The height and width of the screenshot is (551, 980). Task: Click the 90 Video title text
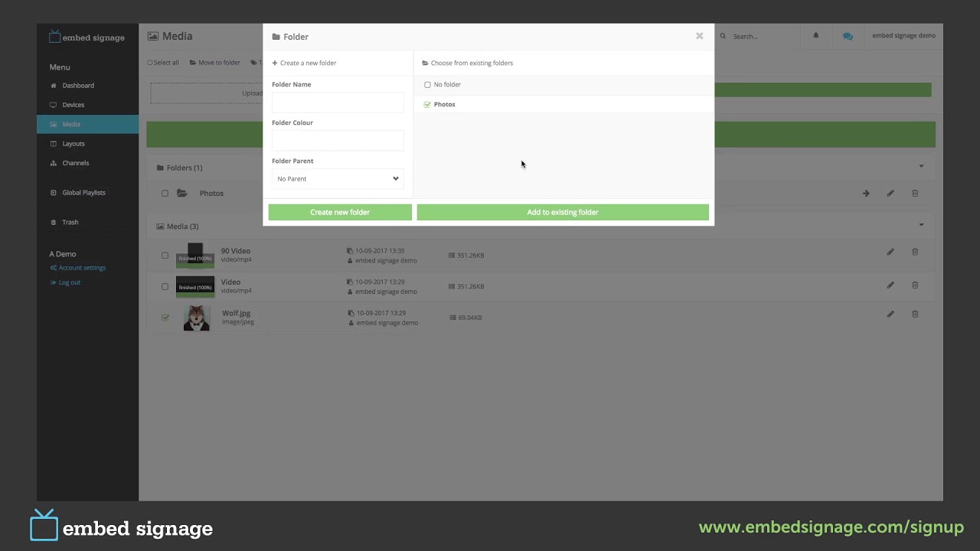236,251
